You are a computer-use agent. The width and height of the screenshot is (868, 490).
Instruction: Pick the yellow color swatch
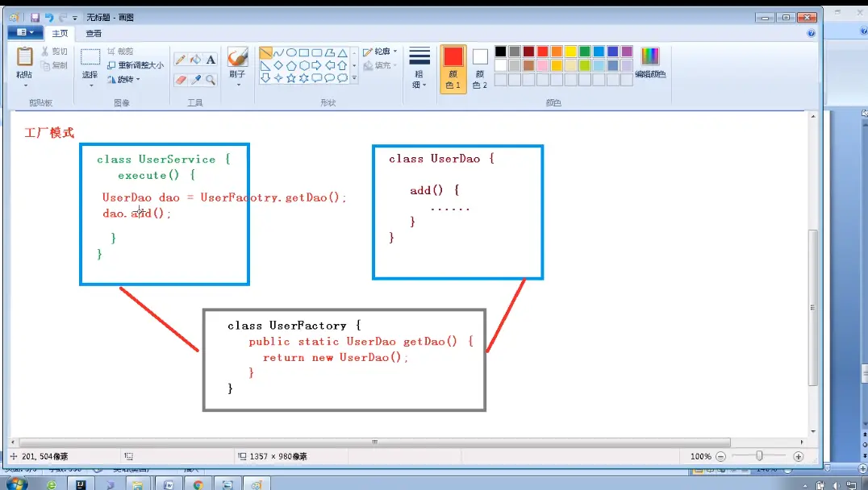pos(570,52)
